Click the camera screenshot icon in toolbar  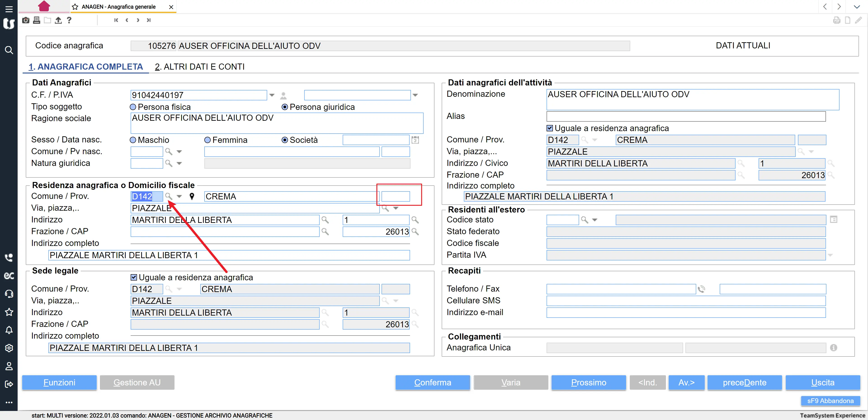pyautogui.click(x=26, y=20)
